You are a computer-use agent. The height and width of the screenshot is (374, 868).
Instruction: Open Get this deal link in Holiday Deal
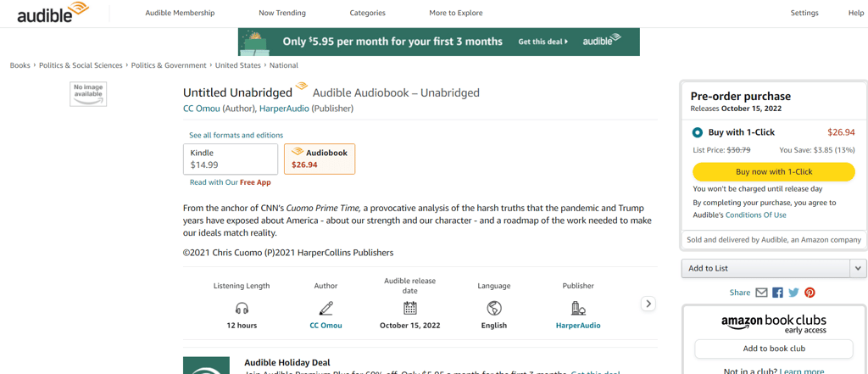(x=596, y=371)
